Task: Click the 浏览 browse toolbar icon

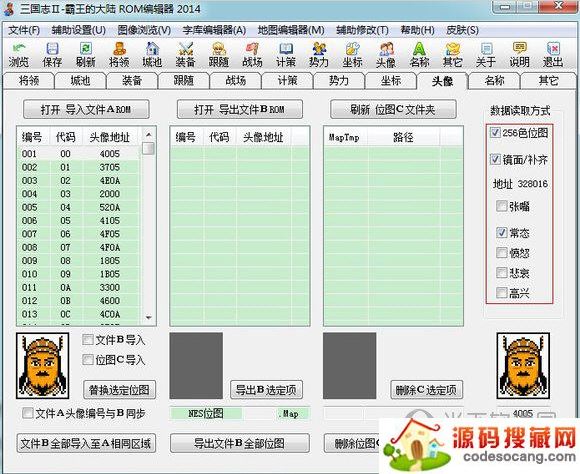Action: (x=18, y=55)
